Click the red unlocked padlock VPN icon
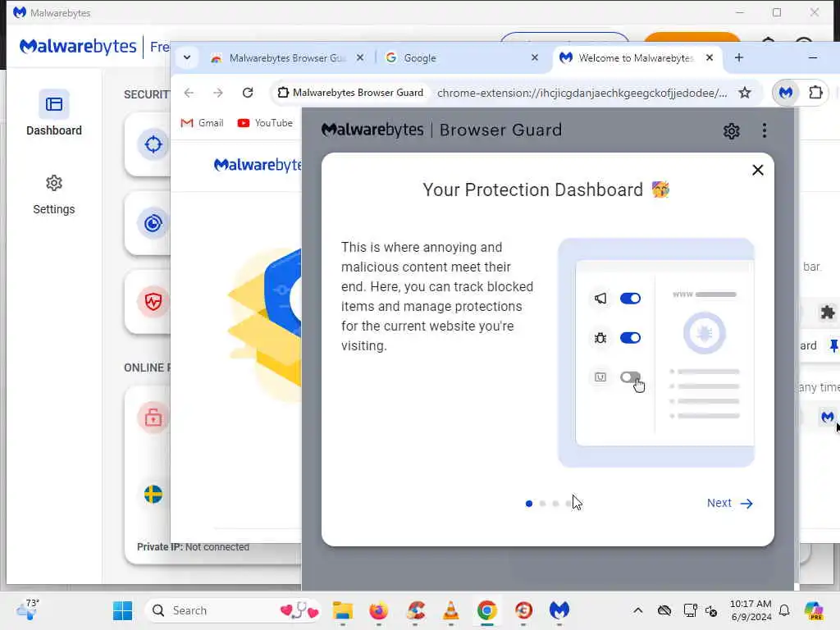This screenshot has width=840, height=630. [153, 417]
